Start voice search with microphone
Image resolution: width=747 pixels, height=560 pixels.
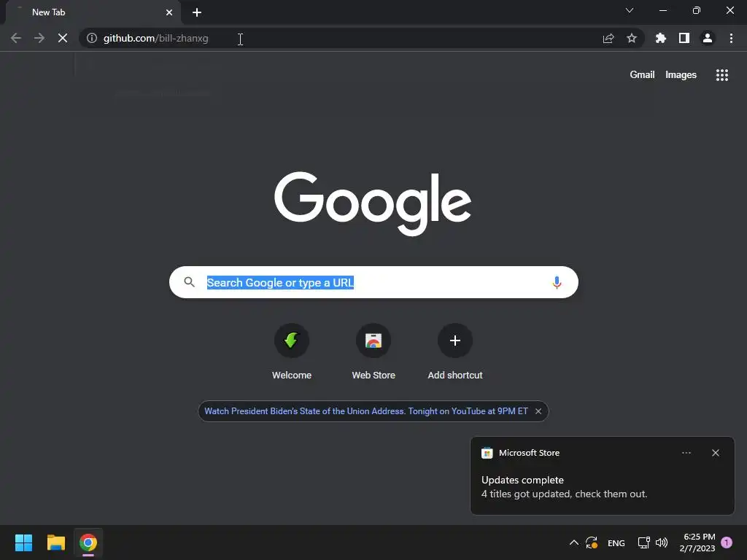pyautogui.click(x=557, y=282)
